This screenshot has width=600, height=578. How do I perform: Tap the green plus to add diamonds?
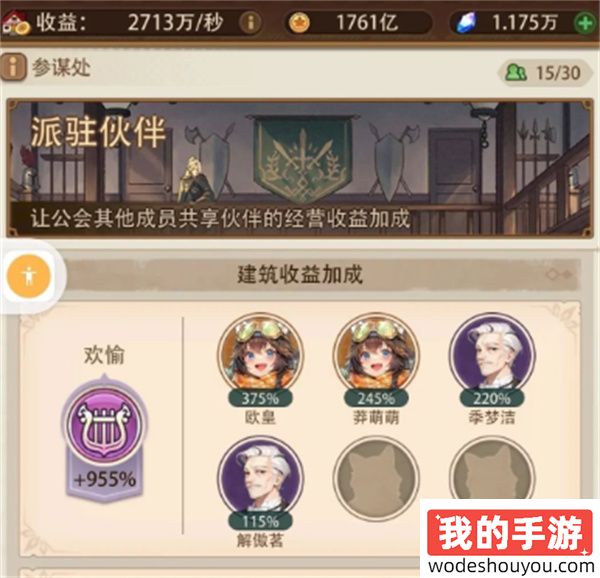tap(585, 23)
